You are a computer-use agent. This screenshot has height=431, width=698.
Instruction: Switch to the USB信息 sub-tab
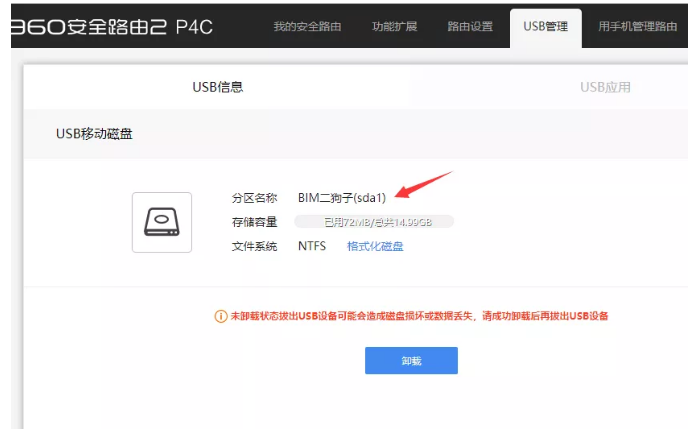[218, 87]
